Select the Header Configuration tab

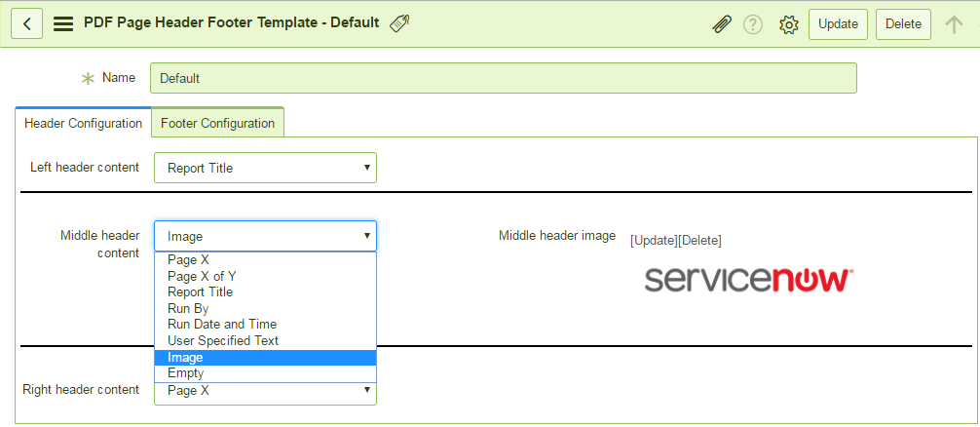pos(83,123)
